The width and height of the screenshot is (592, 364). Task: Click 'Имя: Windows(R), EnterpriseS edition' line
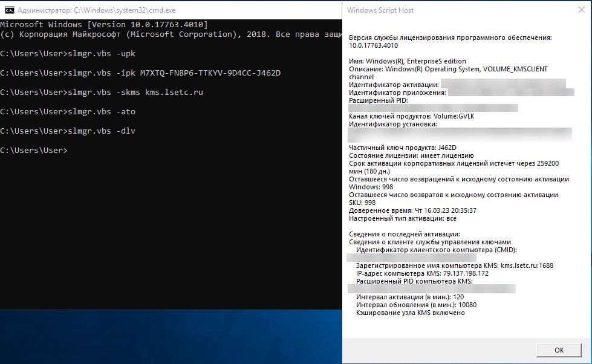pos(408,61)
